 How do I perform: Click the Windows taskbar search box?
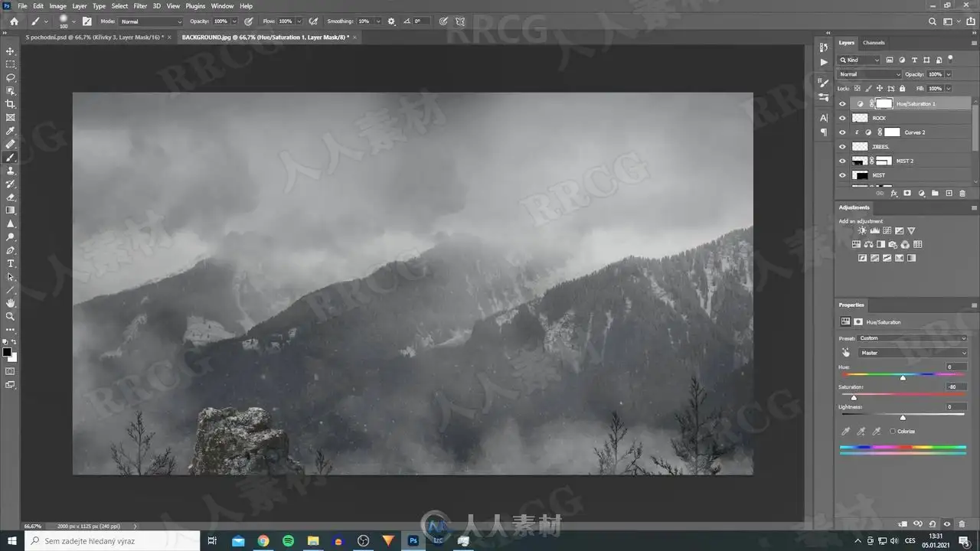pyautogui.click(x=113, y=541)
